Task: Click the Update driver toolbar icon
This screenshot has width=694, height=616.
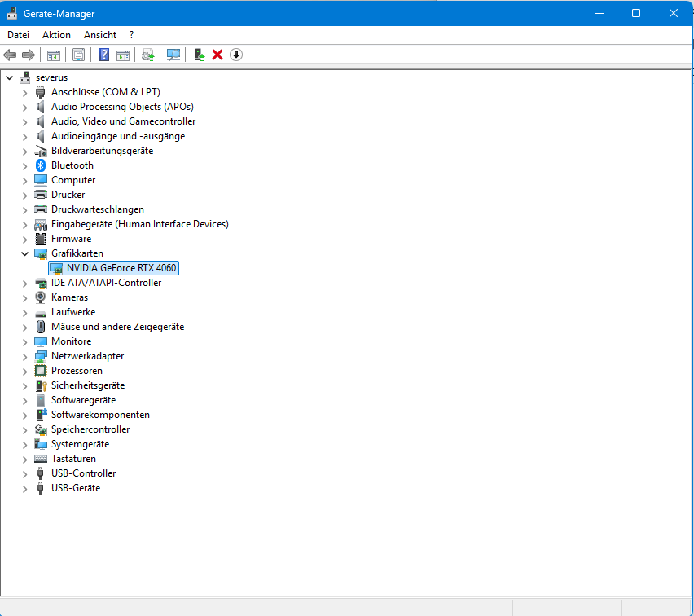Action: click(147, 55)
